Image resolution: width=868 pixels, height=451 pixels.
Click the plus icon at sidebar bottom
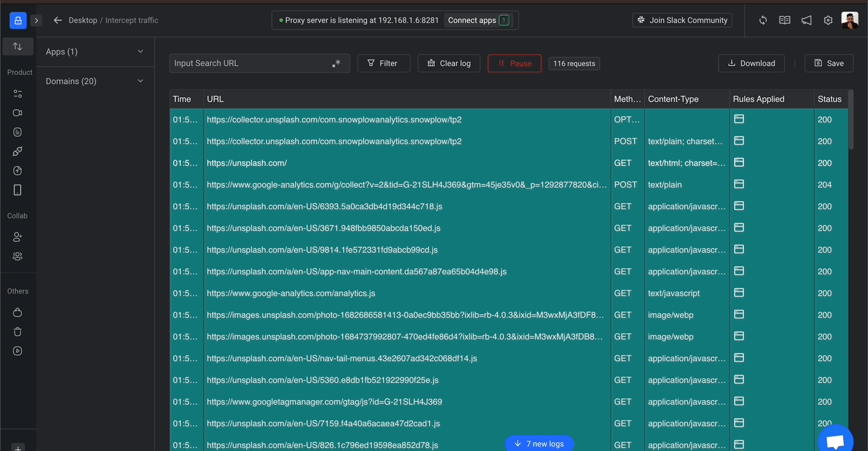click(17, 448)
